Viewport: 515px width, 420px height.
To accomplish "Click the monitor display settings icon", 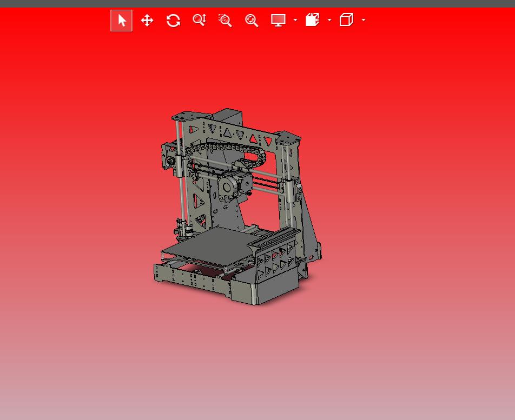I will pyautogui.click(x=278, y=21).
